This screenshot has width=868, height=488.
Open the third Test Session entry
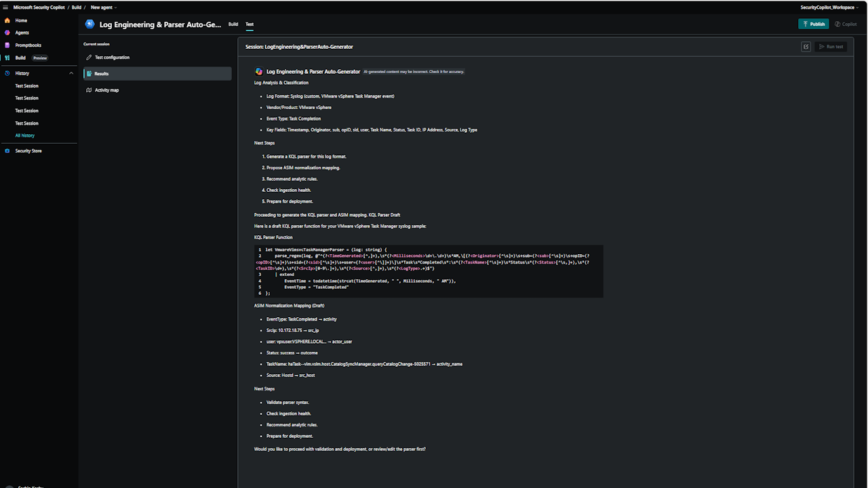pyautogui.click(x=27, y=110)
